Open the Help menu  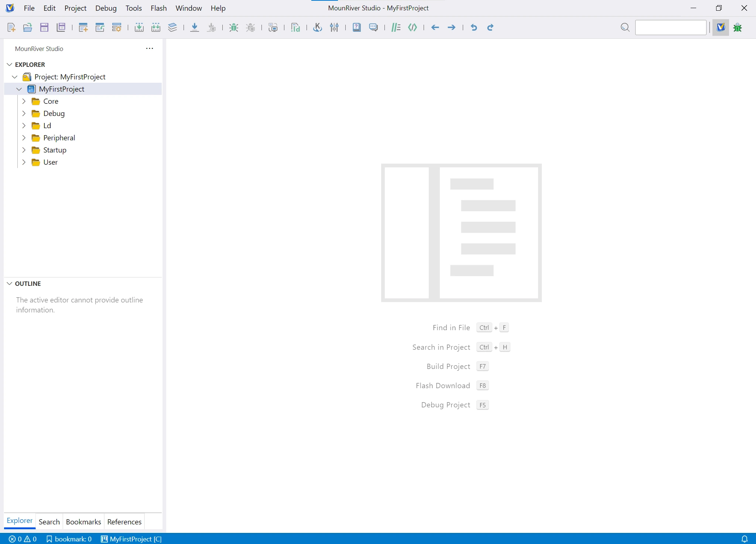[x=218, y=8]
